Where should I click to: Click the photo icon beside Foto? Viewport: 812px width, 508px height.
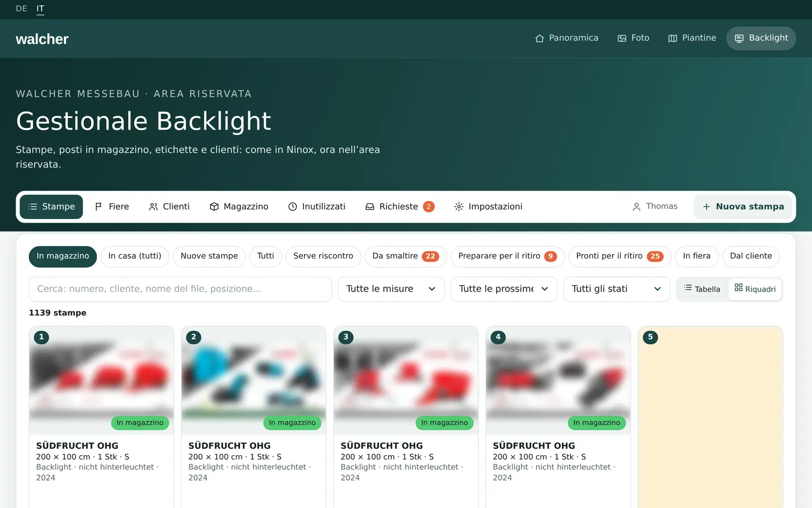pyautogui.click(x=622, y=38)
